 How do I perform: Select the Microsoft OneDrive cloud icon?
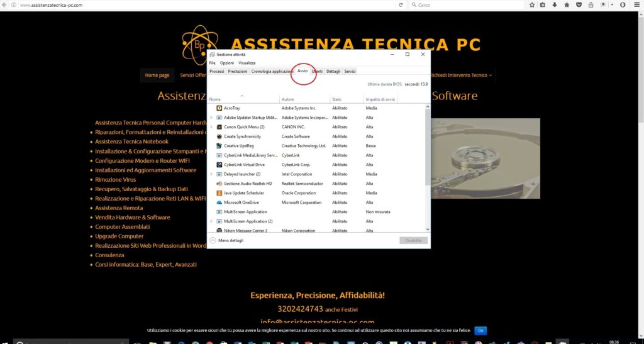click(x=219, y=203)
